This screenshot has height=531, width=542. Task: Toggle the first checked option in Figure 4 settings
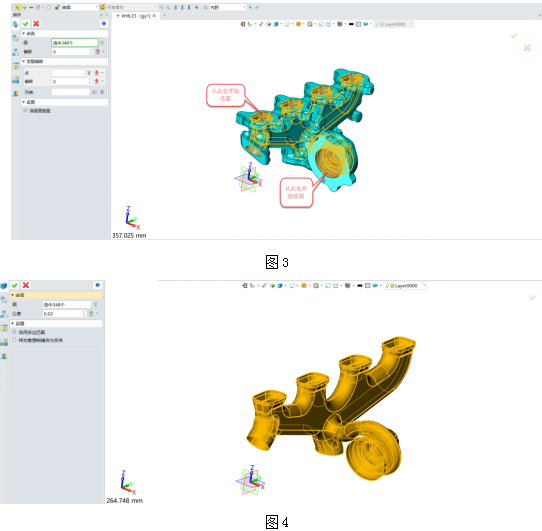pos(14,332)
